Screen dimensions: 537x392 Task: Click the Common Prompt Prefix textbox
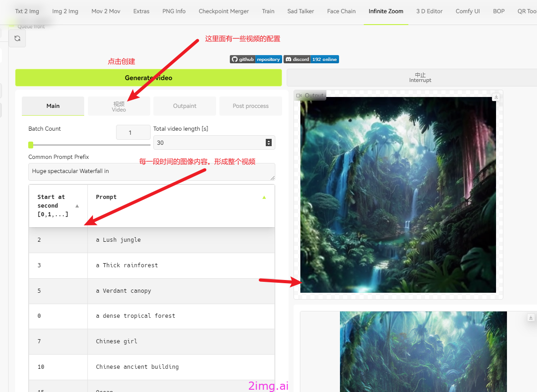[152, 172]
